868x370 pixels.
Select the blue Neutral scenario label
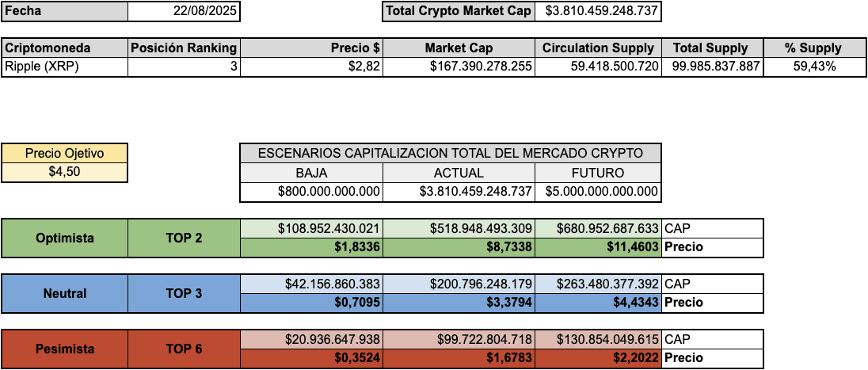(x=64, y=294)
